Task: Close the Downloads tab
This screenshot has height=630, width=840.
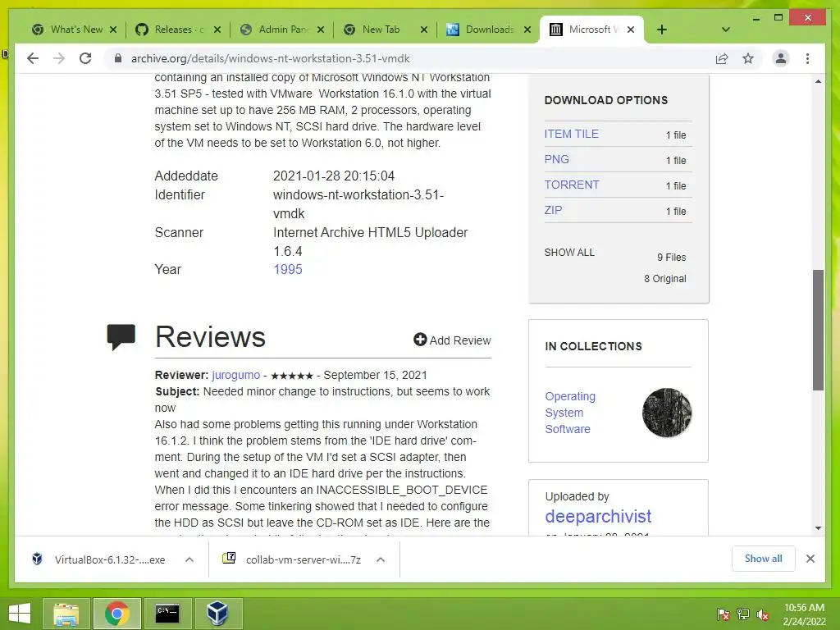Action: click(x=527, y=30)
